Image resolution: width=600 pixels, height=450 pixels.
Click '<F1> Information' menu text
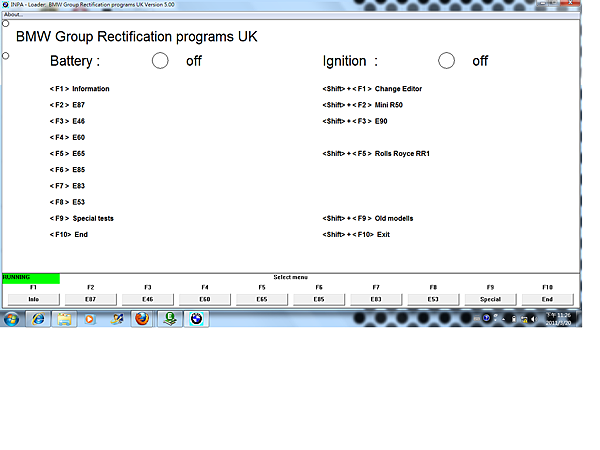80,89
